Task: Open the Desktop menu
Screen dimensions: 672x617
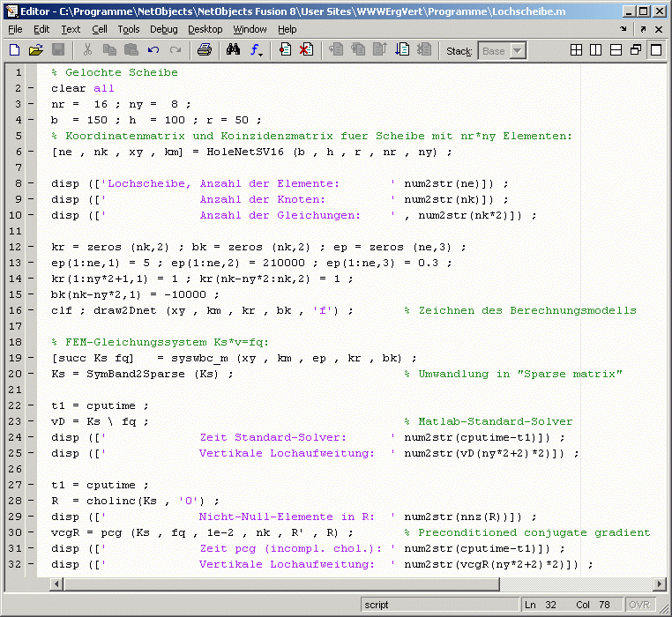Action: (205, 29)
